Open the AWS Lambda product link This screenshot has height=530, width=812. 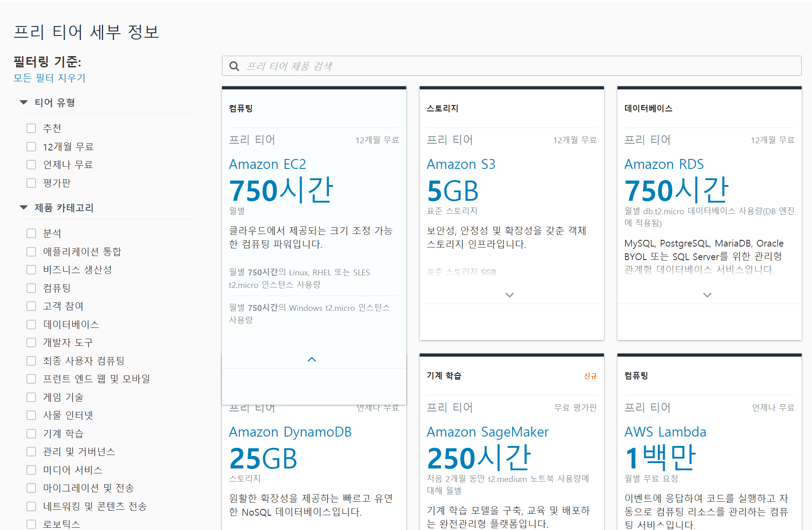[x=666, y=432]
